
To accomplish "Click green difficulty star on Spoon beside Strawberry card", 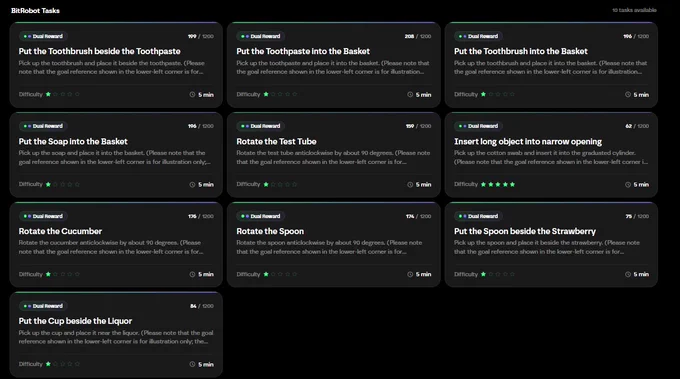I will (483, 274).
